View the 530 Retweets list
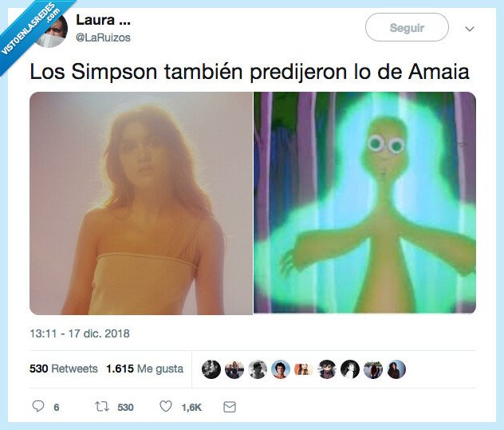The image size is (504, 430). 63,369
